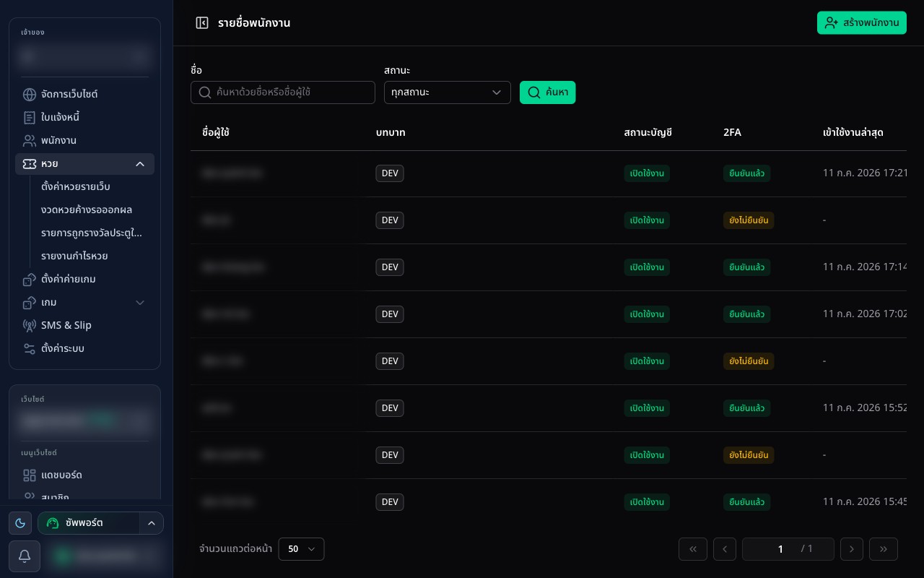Click the people icon beside พนักงาน
Image resolution: width=924 pixels, height=578 pixels.
[x=30, y=141]
